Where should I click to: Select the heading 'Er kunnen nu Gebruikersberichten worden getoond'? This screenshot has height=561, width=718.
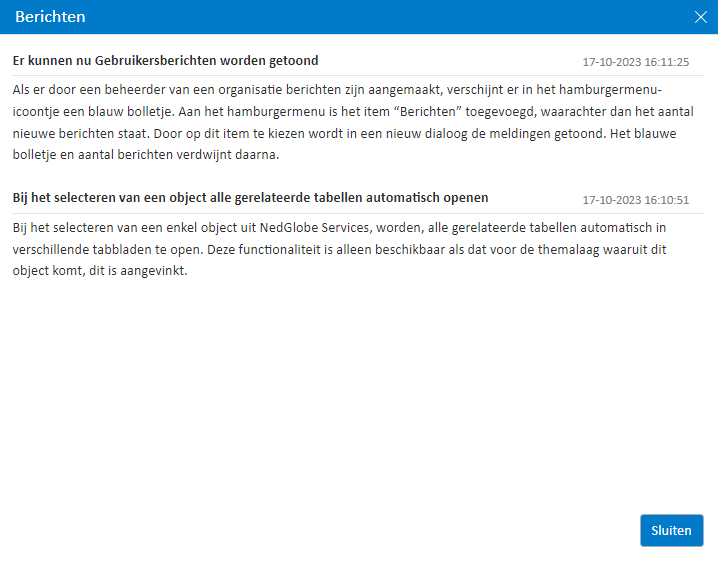click(x=165, y=60)
